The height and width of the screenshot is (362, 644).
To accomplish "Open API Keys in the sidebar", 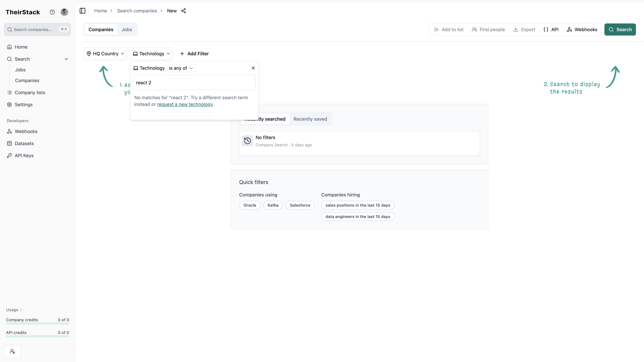I will click(24, 155).
